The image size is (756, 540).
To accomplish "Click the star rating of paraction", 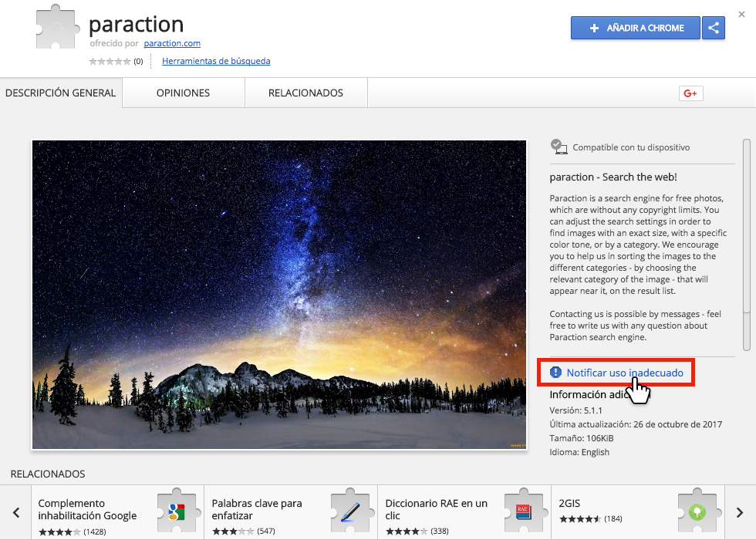I will pyautogui.click(x=110, y=61).
